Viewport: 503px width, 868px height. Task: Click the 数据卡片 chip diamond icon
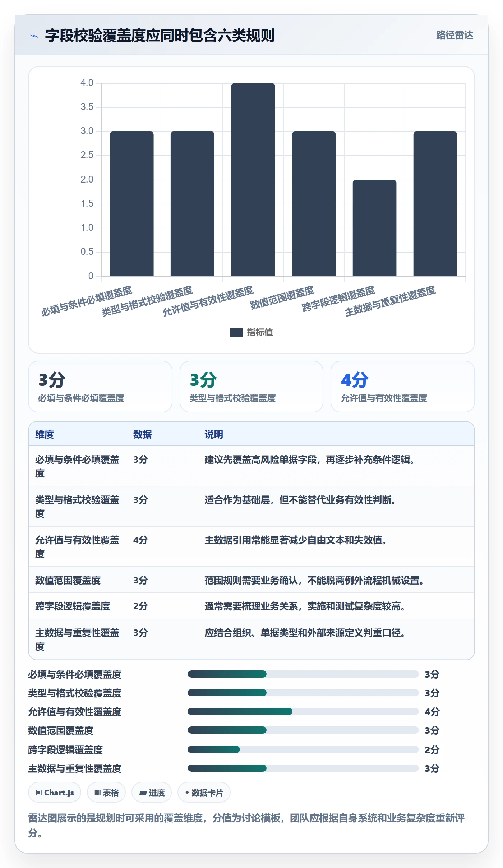click(187, 792)
